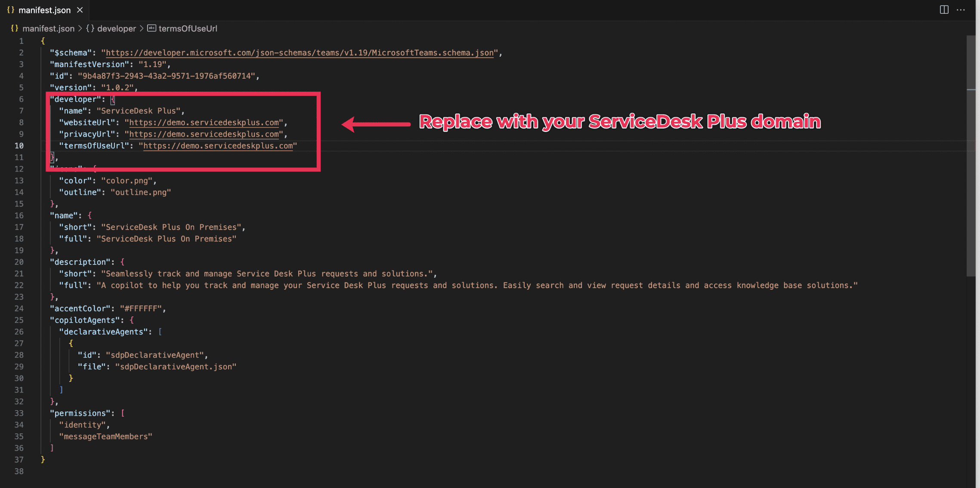Click the "permissions" key on line 33

pos(80,413)
